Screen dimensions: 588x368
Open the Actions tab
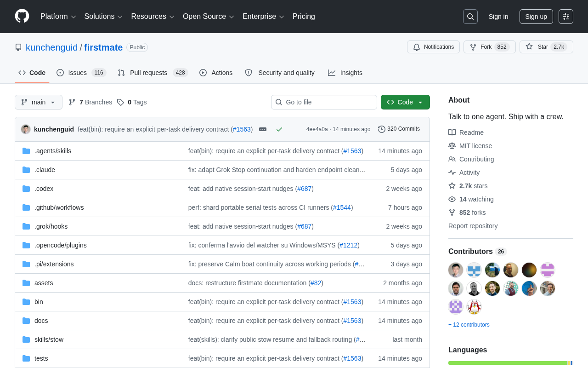pos(216,73)
